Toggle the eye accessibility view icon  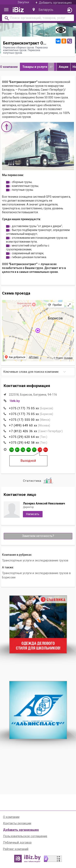[x=61, y=30]
